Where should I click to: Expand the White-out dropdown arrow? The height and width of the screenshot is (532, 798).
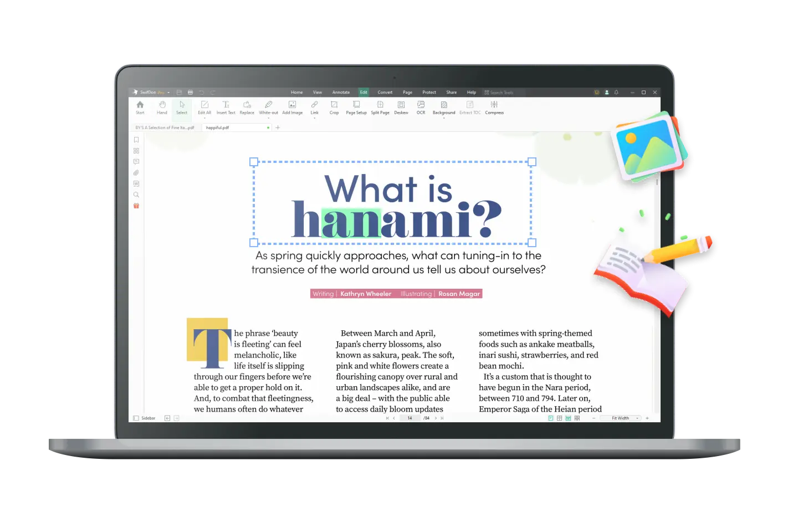268,118
